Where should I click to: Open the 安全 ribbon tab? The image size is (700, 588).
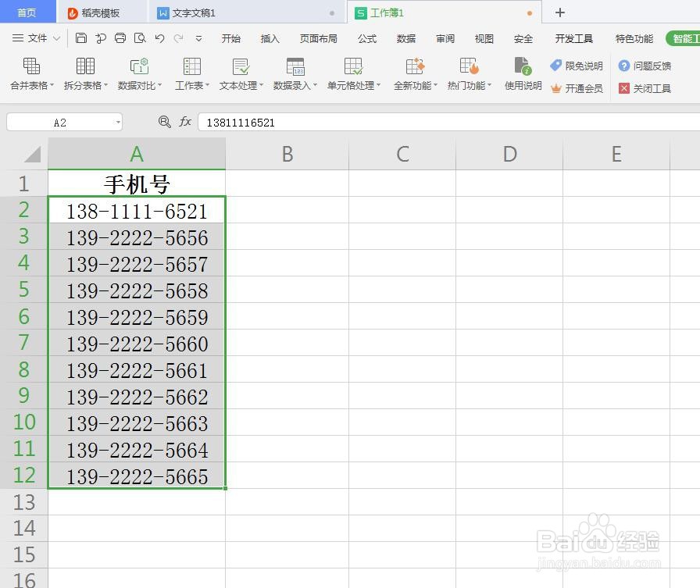(x=523, y=39)
